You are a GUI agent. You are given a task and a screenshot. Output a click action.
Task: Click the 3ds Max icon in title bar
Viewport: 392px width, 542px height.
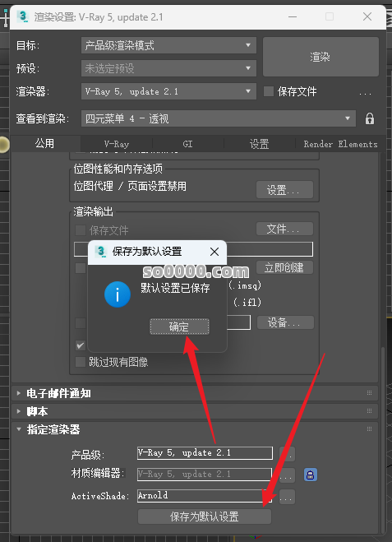24,16
